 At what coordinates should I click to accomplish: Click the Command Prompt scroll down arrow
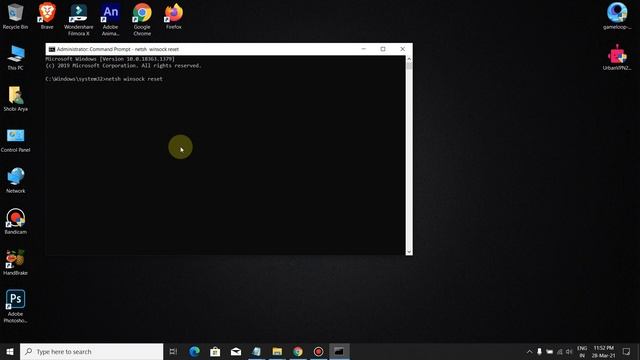[x=409, y=252]
